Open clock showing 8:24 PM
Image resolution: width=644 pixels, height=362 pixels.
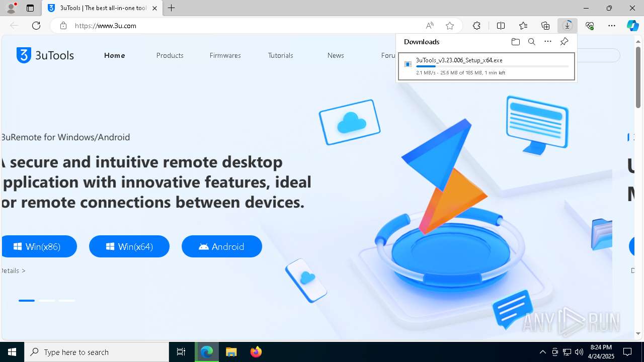601,352
